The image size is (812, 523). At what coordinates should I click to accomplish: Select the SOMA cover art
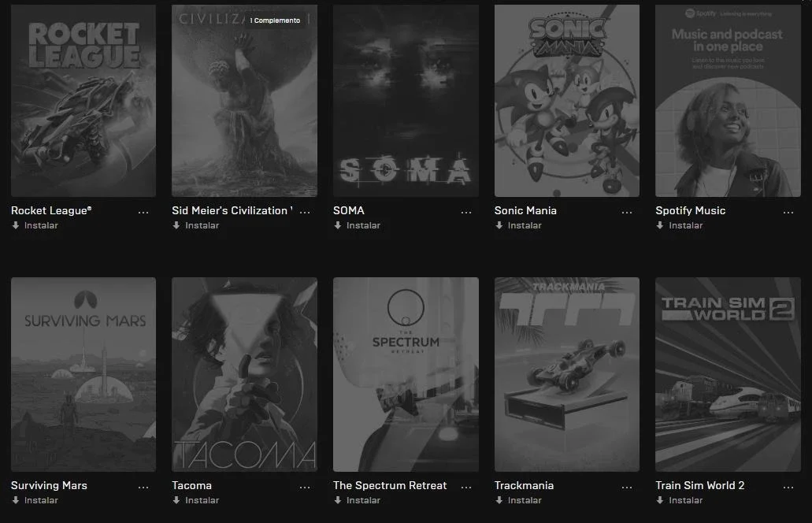(x=406, y=101)
